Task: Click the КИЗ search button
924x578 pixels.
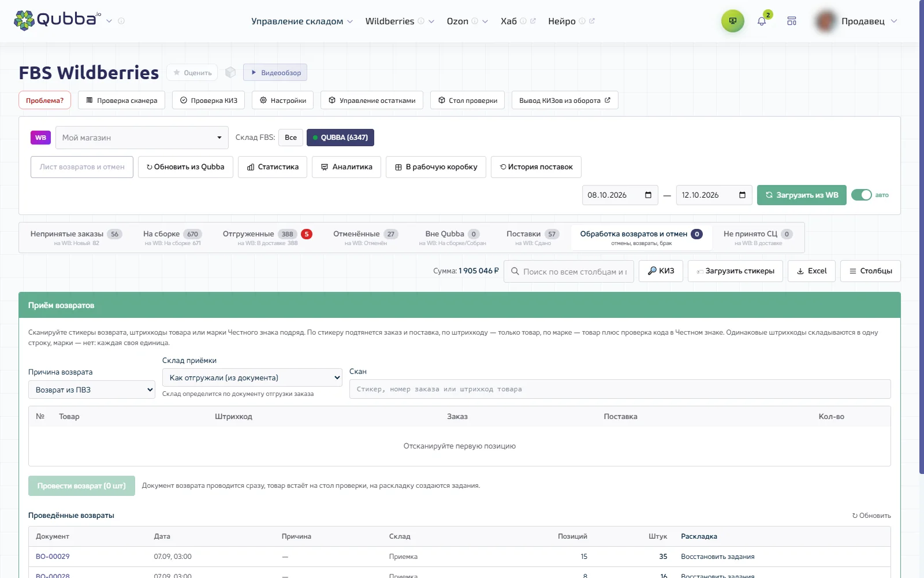Action: pos(661,271)
